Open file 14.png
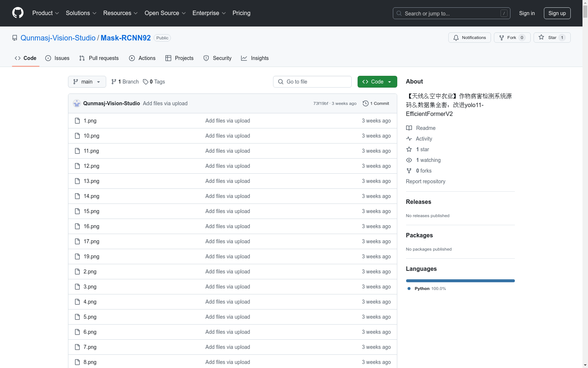This screenshot has height=368, width=588. click(x=91, y=196)
